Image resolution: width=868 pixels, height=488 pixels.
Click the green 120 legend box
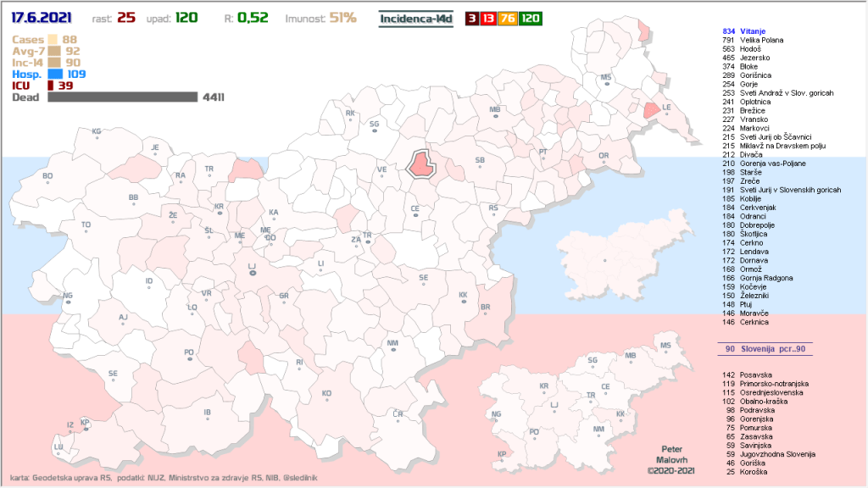[531, 17]
